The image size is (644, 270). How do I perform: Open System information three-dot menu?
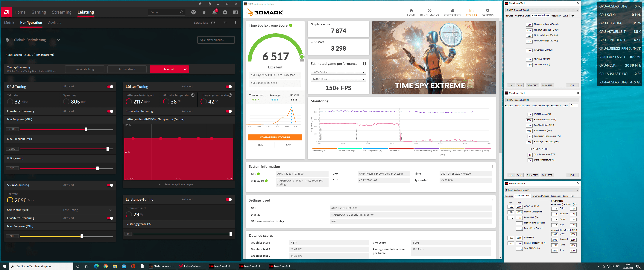(492, 166)
